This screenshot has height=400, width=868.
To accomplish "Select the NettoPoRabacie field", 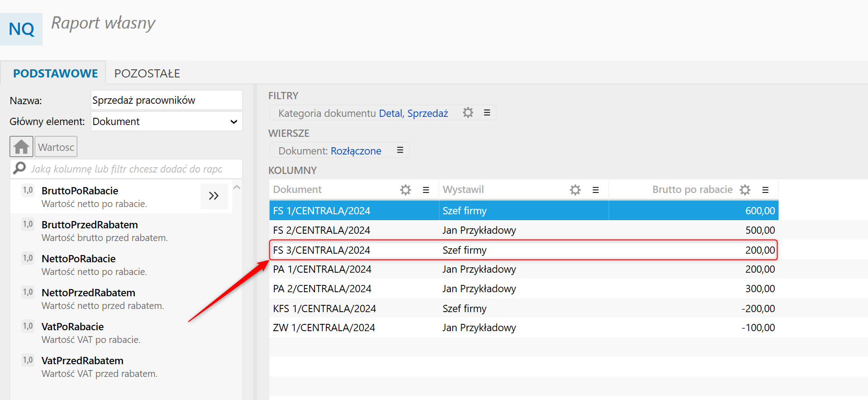I will pyautogui.click(x=121, y=265).
